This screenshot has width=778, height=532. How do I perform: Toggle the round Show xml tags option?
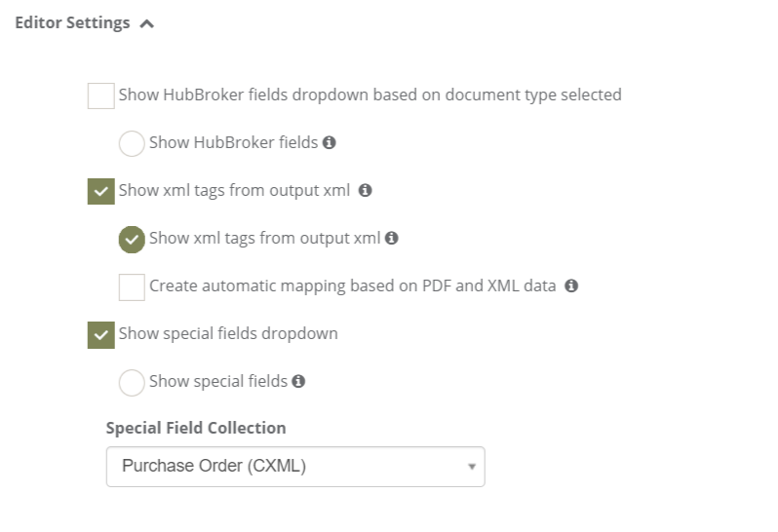point(132,240)
